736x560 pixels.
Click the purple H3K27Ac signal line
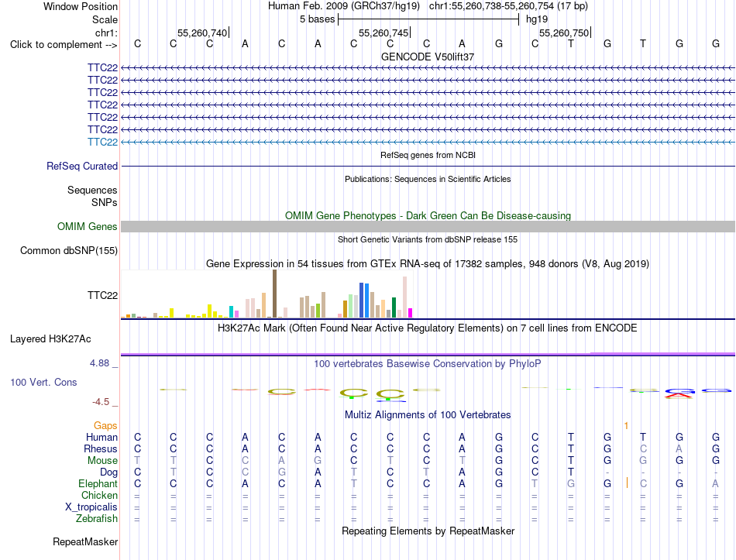tap(428, 354)
